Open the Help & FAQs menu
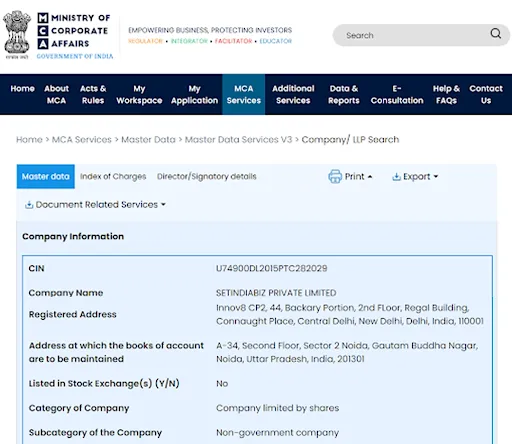 446,94
